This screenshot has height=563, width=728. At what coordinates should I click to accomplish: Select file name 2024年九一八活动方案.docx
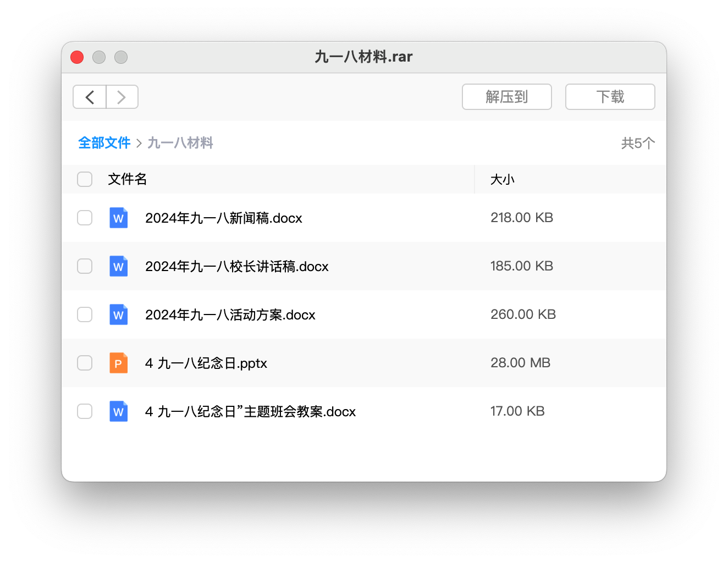tap(230, 315)
